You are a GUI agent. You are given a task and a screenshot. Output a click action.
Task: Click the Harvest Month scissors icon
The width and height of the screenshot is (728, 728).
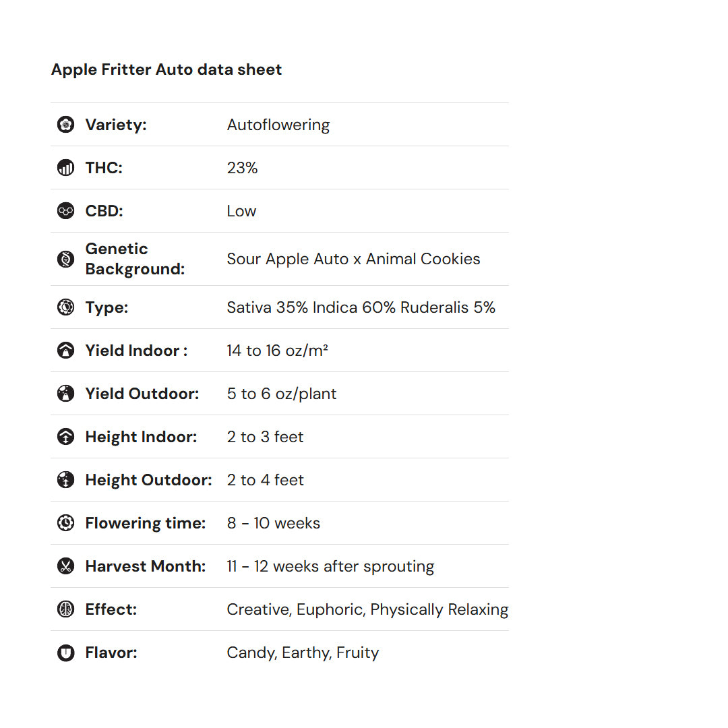point(65,566)
